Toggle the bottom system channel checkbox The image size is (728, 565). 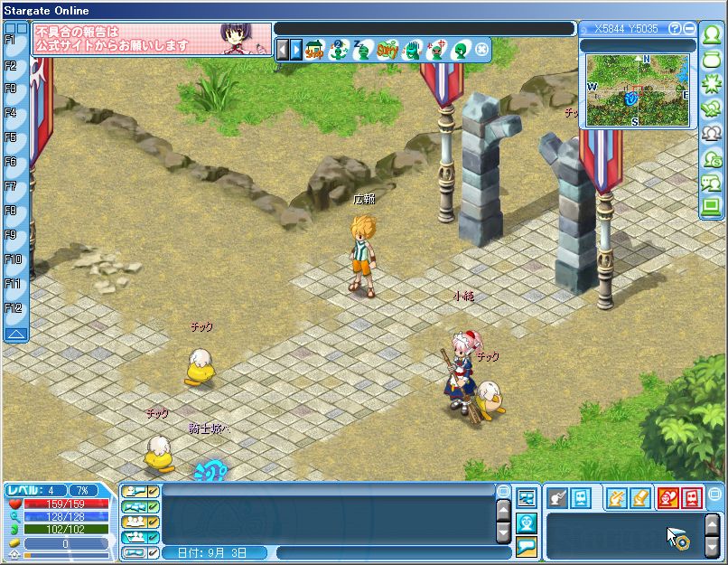tap(154, 552)
